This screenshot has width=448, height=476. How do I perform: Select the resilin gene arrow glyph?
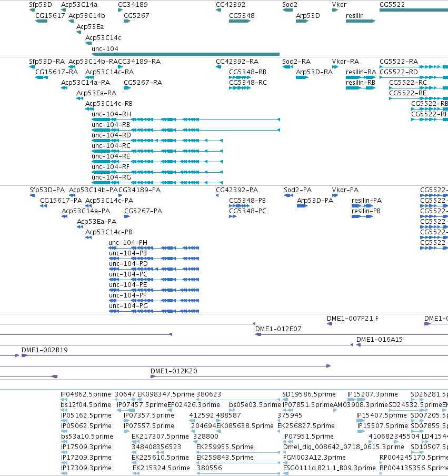[361, 21]
